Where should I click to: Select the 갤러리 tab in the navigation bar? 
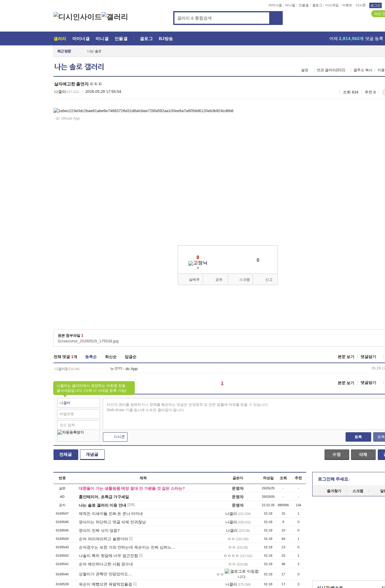60,38
